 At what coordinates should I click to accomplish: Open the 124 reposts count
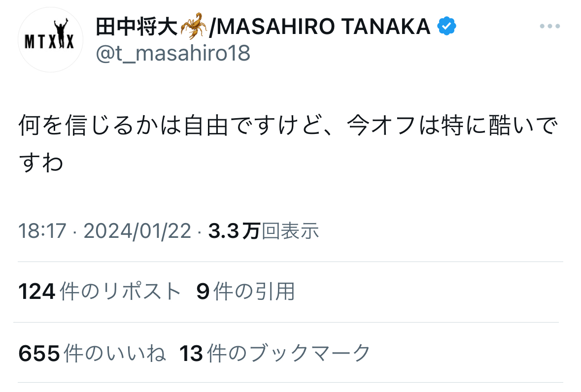37,292
